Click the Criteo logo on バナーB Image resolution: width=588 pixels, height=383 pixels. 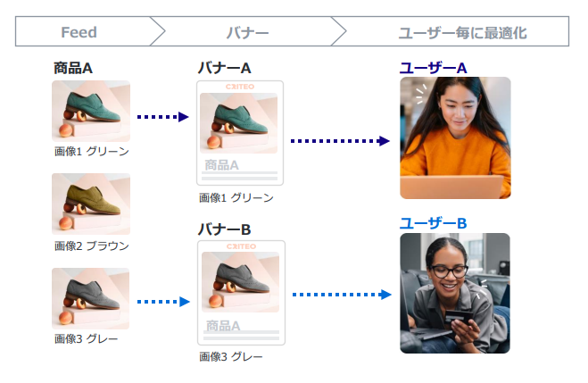241,246
